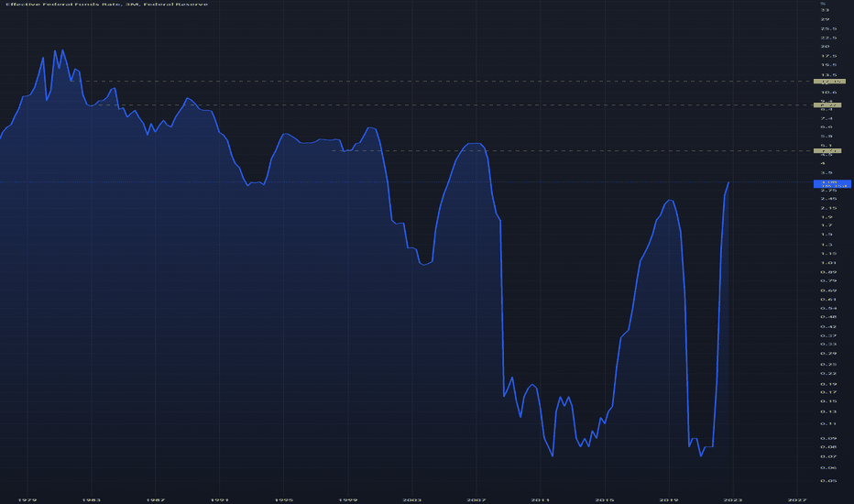Select the topmost yellow horizontal line price label

[x=829, y=82]
